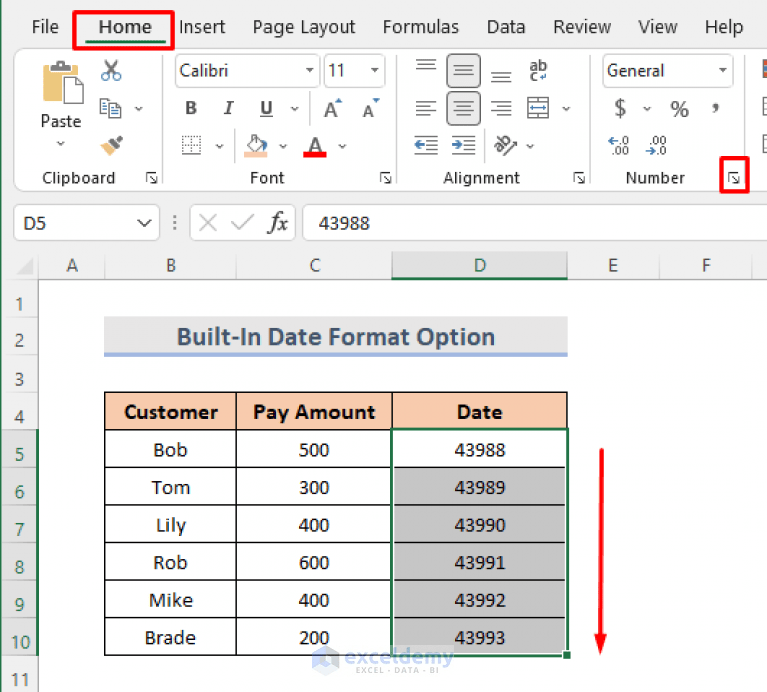Apply Percent Style format
Screen dimensions: 767x692
tap(679, 109)
